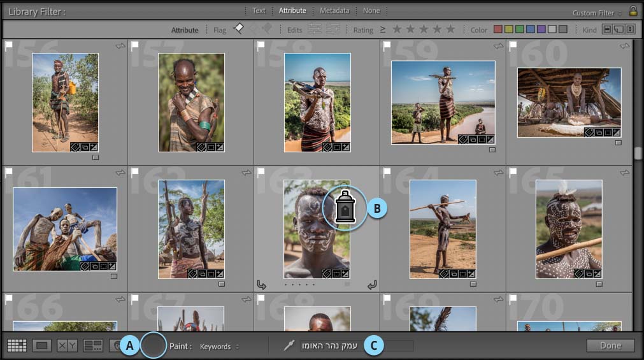644x360 pixels.
Task: Rotate photo 163 clockwise arrow
Action: [372, 285]
